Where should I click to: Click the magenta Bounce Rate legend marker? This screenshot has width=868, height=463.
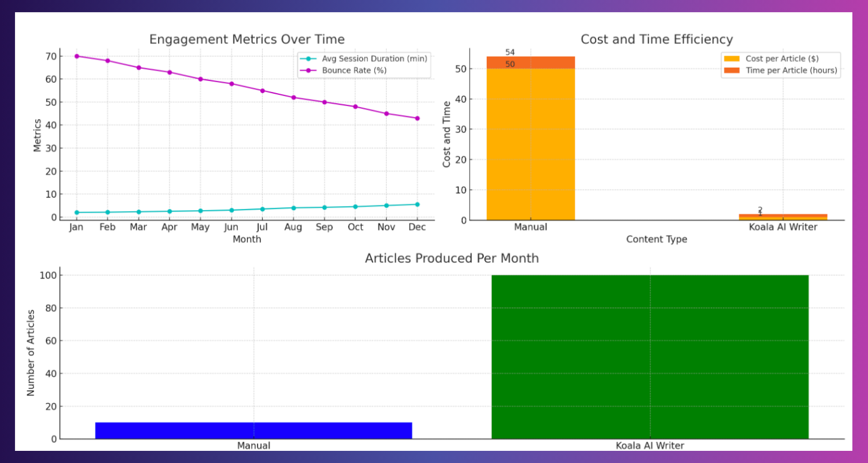(x=308, y=70)
